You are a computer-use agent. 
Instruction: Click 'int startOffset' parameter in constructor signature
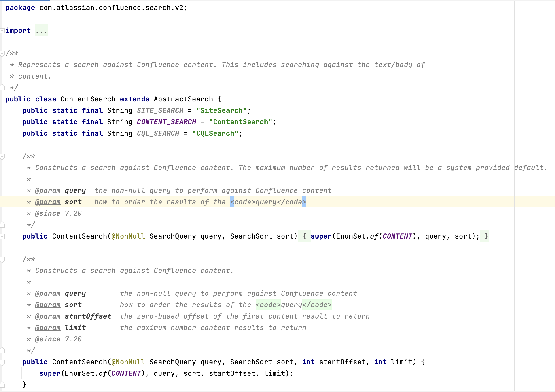(x=334, y=362)
